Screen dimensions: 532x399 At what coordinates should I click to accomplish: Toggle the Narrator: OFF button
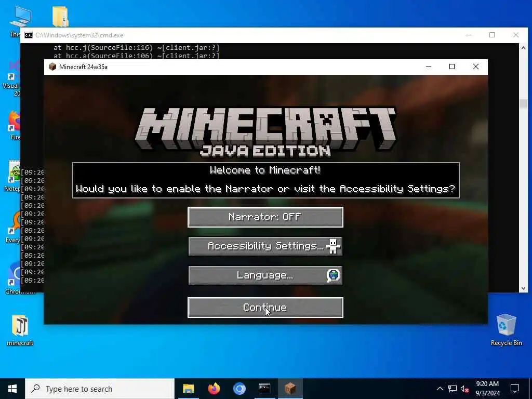click(265, 217)
